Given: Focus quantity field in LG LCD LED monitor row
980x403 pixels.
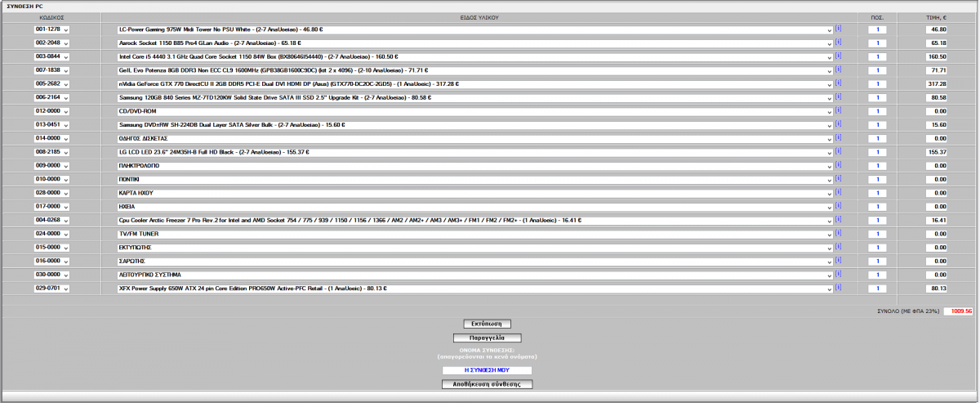Looking at the screenshot, I should (877, 152).
